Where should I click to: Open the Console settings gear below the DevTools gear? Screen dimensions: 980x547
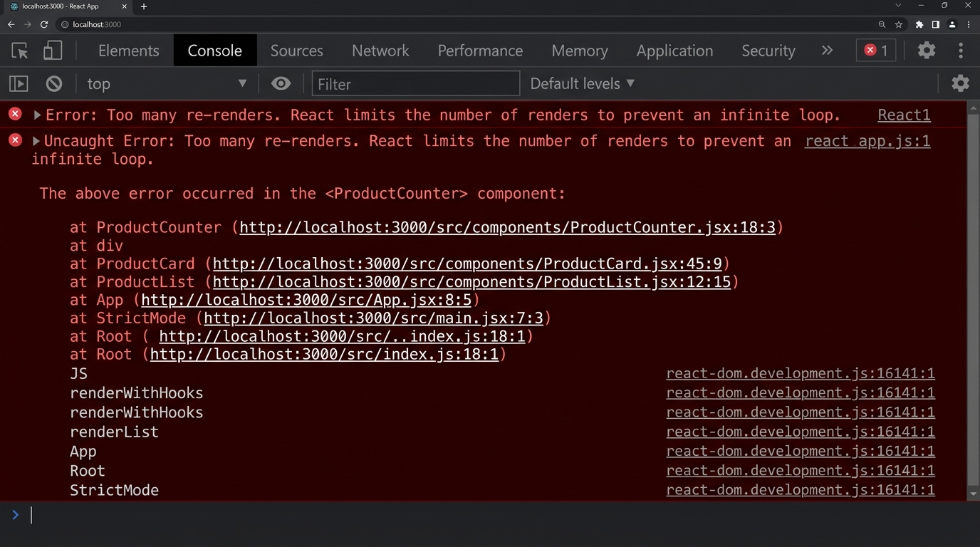[961, 83]
